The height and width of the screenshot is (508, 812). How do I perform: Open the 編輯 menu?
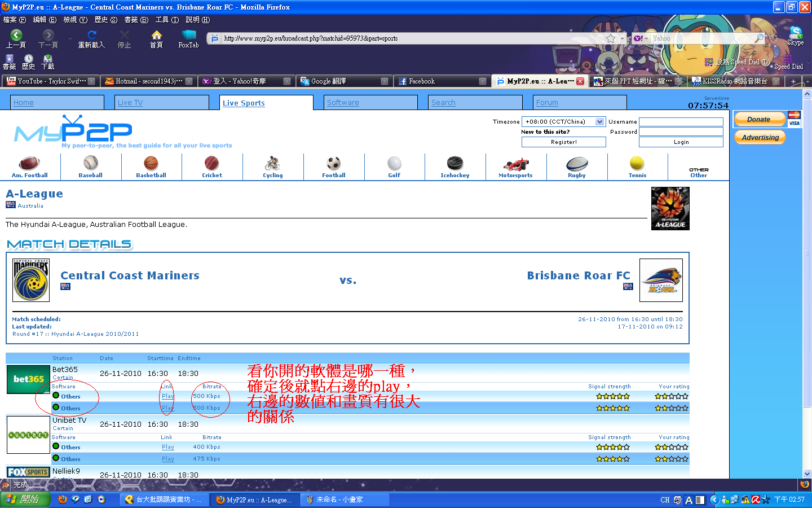[x=45, y=20]
